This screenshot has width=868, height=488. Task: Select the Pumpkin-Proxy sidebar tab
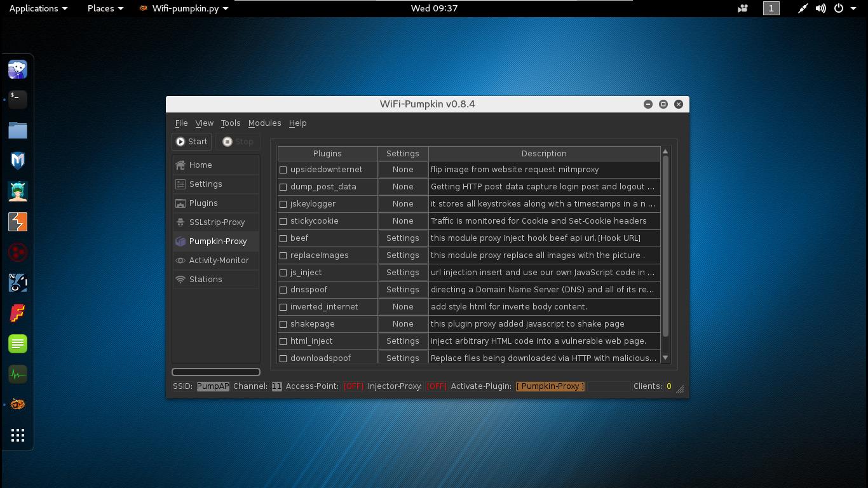[216, 241]
